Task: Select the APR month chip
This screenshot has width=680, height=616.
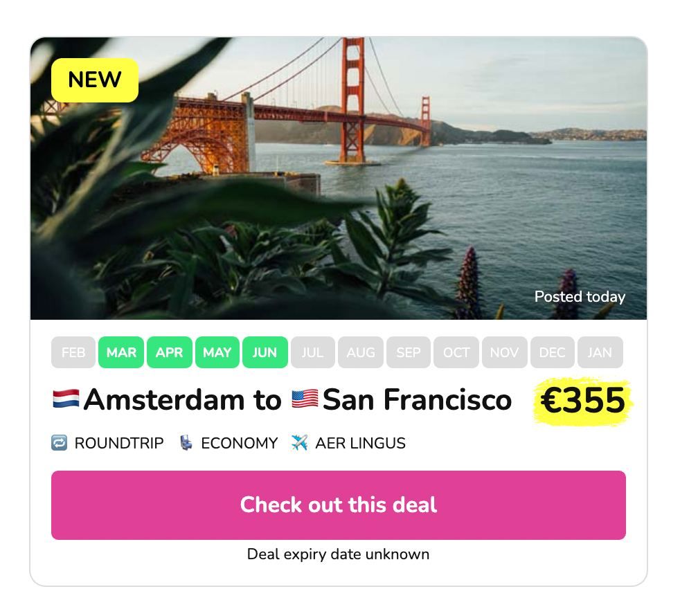Action: [x=169, y=352]
